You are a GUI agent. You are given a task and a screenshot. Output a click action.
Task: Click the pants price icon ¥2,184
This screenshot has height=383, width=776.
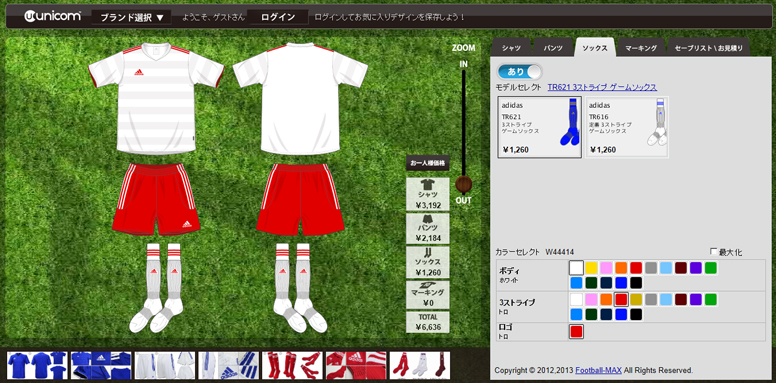point(428,229)
